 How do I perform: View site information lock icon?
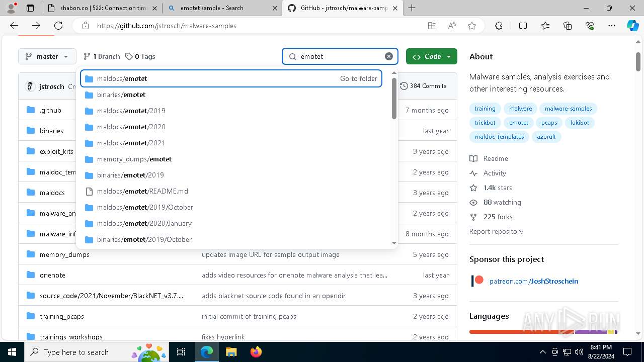pos(86,26)
